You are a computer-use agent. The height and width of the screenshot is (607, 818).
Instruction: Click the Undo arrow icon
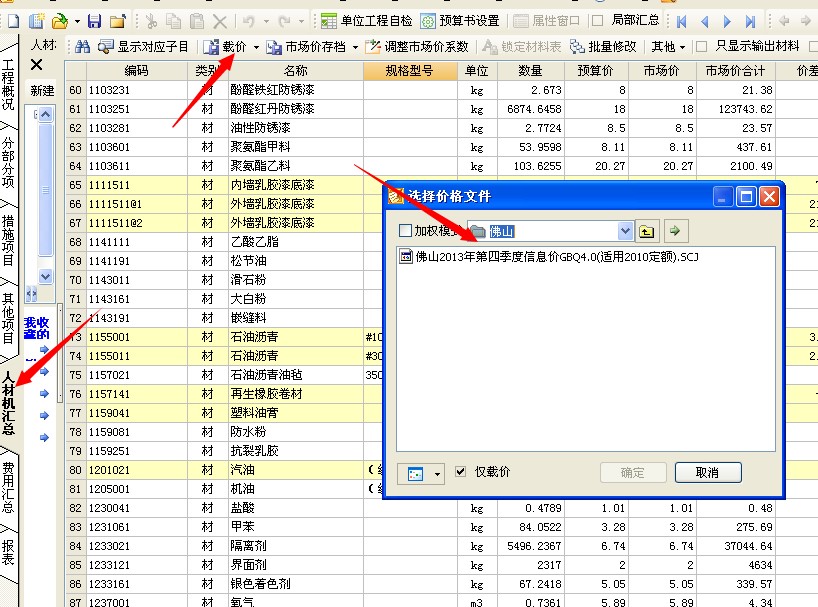[249, 21]
